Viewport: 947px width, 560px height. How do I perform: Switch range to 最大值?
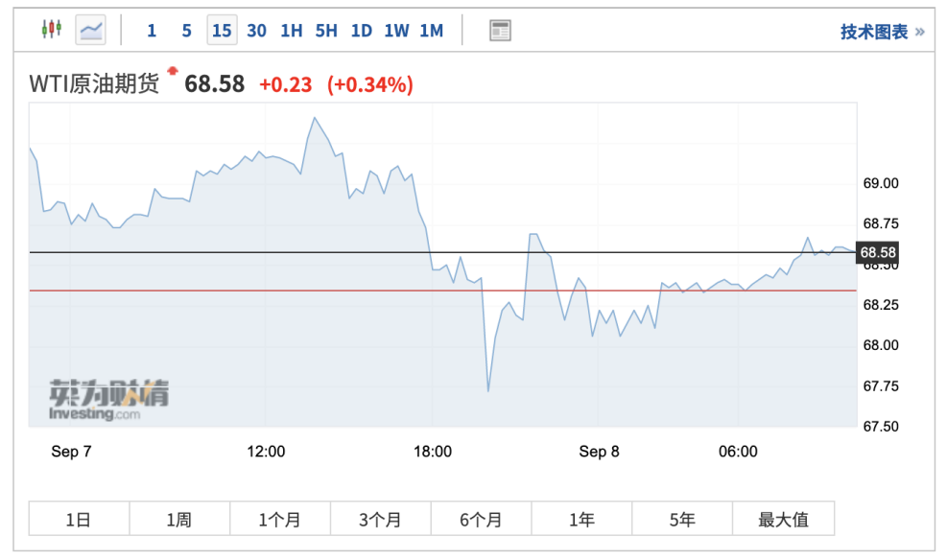point(783,520)
